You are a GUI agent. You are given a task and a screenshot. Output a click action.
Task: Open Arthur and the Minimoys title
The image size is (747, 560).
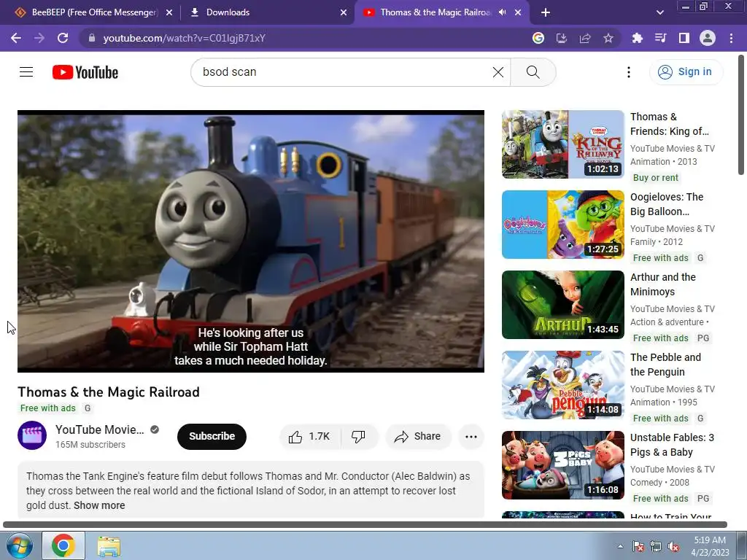point(662,284)
